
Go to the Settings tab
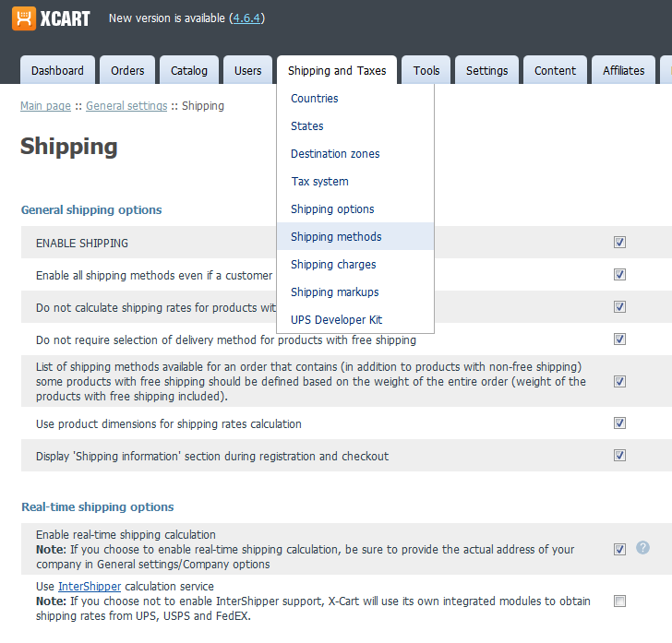click(486, 70)
